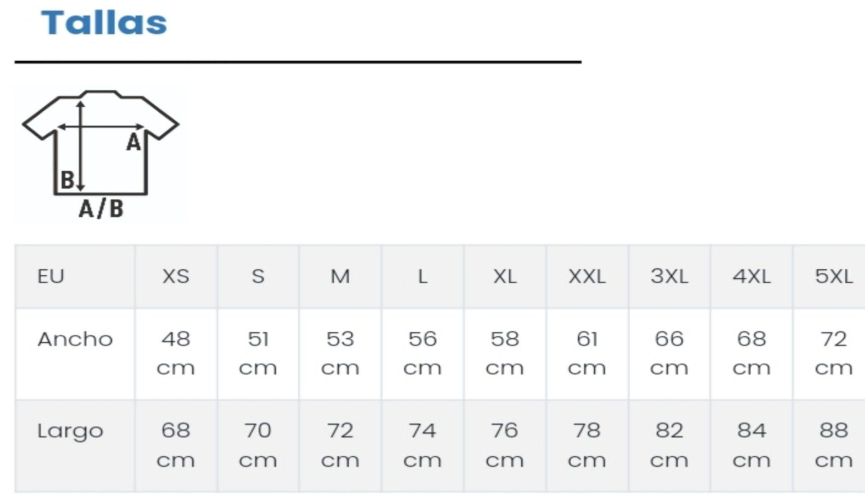Click the Tallas heading
This screenshot has height=504, width=865.
tap(104, 23)
